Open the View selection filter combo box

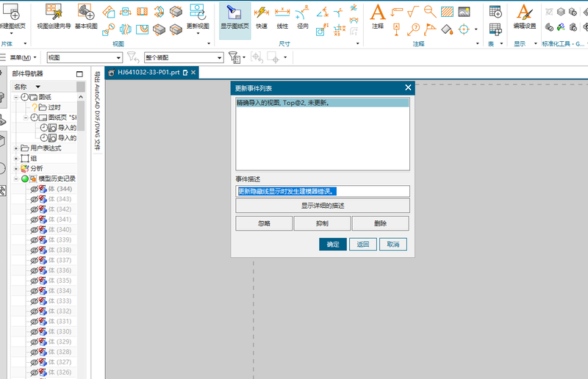[85, 57]
